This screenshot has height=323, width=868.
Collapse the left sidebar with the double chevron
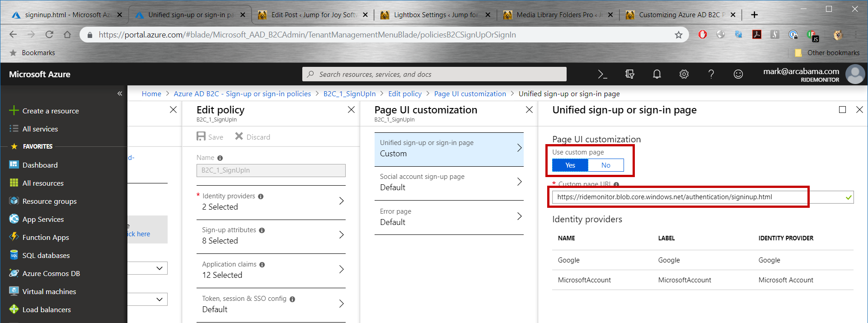click(x=120, y=94)
